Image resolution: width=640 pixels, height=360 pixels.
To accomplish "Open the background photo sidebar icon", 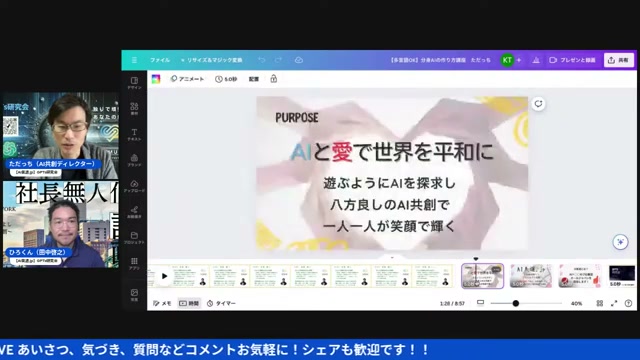I will point(134,295).
